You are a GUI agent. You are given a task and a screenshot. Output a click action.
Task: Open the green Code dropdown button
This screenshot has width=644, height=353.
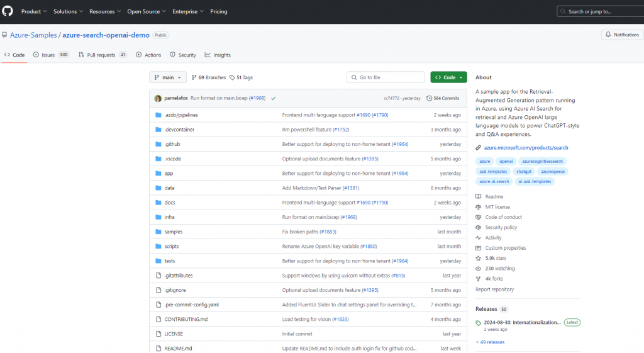(x=448, y=77)
